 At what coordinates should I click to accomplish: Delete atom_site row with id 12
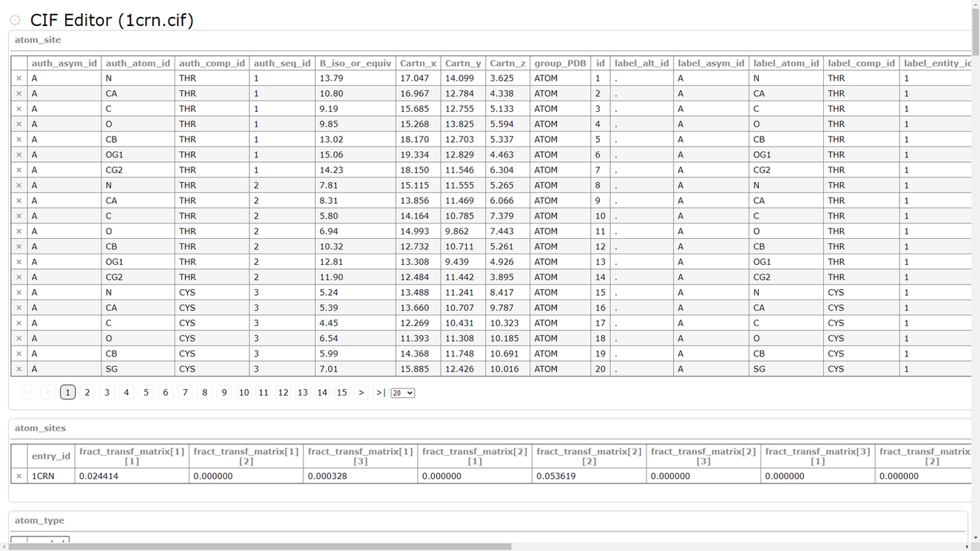coord(19,246)
